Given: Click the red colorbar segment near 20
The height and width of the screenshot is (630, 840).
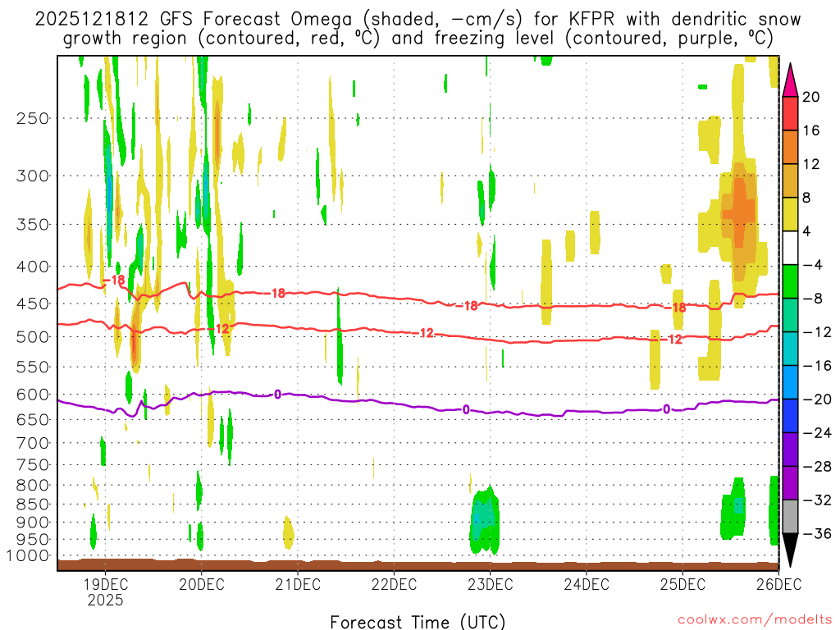Looking at the screenshot, I should [790, 113].
